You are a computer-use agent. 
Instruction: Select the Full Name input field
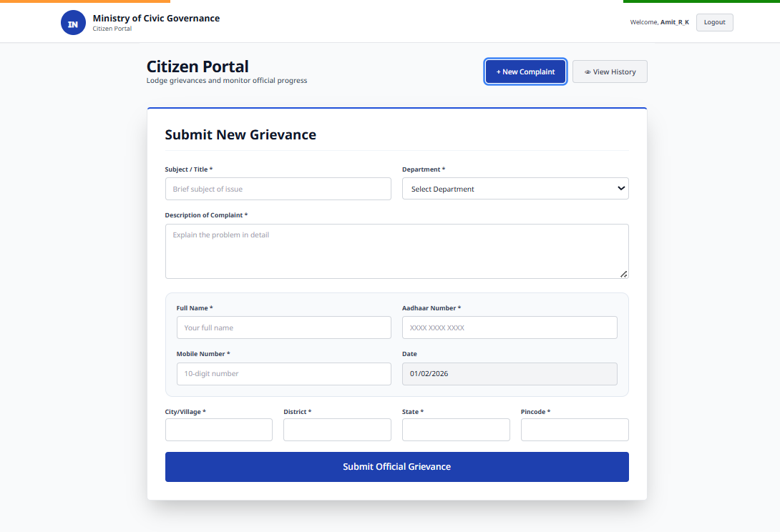pyautogui.click(x=283, y=327)
